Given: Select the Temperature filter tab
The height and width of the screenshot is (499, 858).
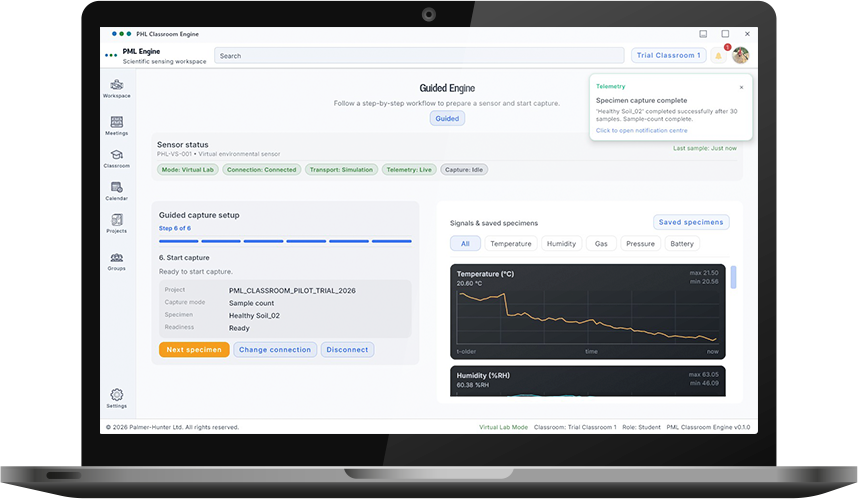Looking at the screenshot, I should pyautogui.click(x=511, y=243).
